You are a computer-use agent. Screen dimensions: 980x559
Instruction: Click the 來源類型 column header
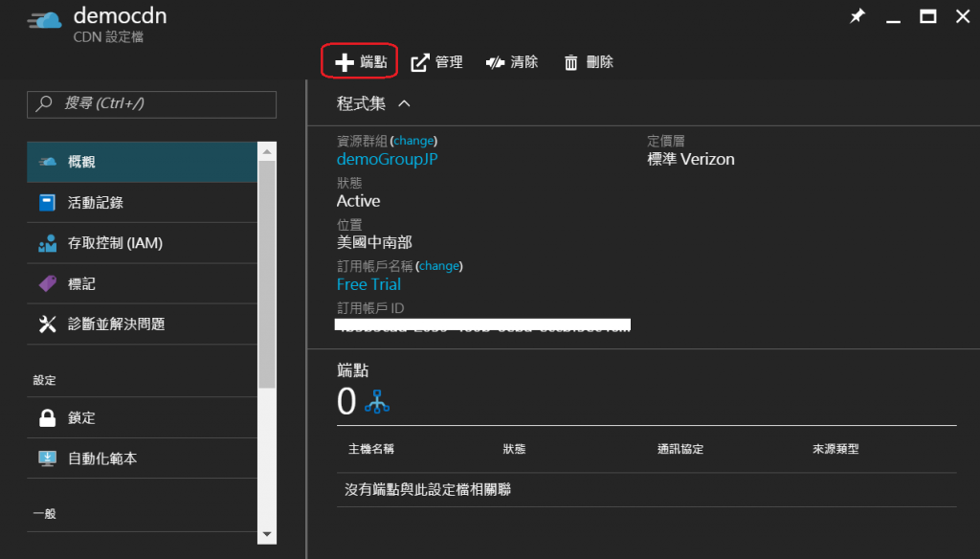point(835,449)
